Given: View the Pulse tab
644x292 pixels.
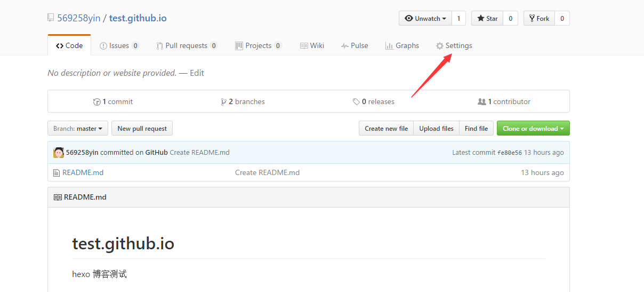Looking at the screenshot, I should 355,46.
